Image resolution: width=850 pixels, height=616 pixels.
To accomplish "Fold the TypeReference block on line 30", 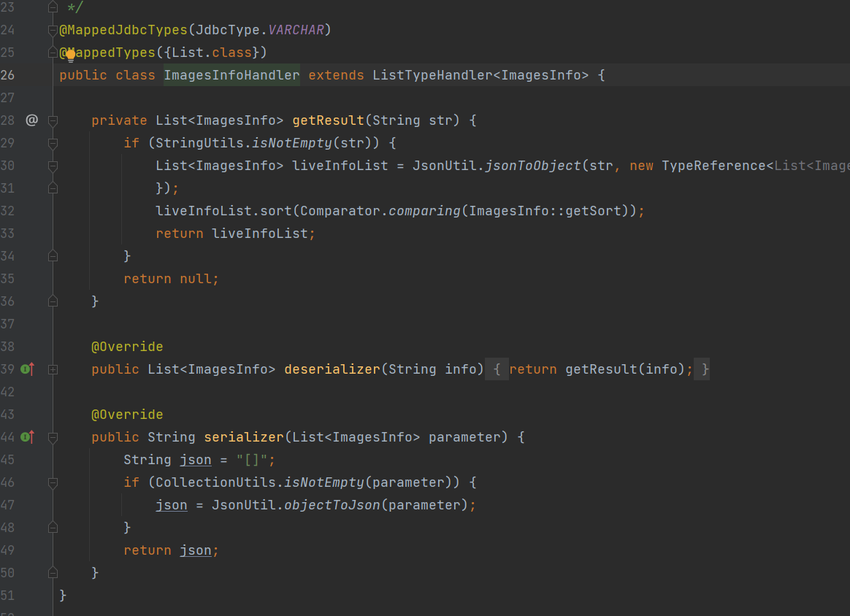I will [53, 166].
